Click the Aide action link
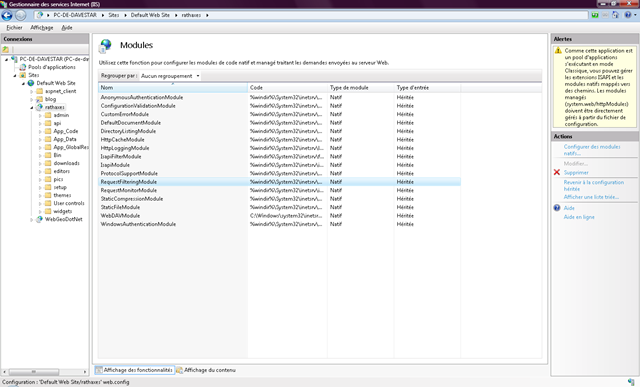 (x=569, y=208)
